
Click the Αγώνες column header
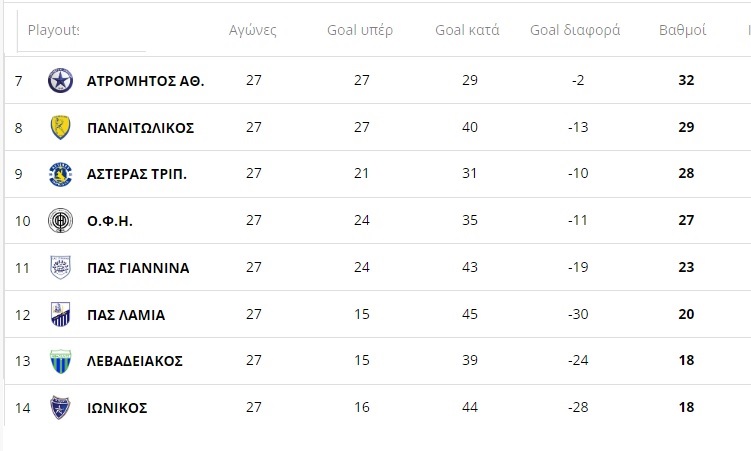click(x=253, y=31)
